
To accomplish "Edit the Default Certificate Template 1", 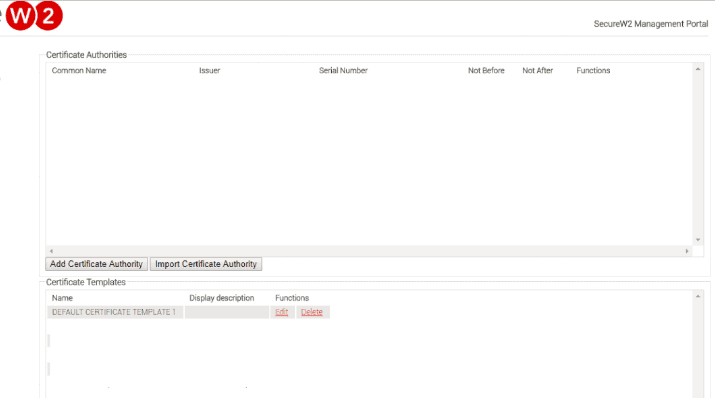I will [281, 312].
